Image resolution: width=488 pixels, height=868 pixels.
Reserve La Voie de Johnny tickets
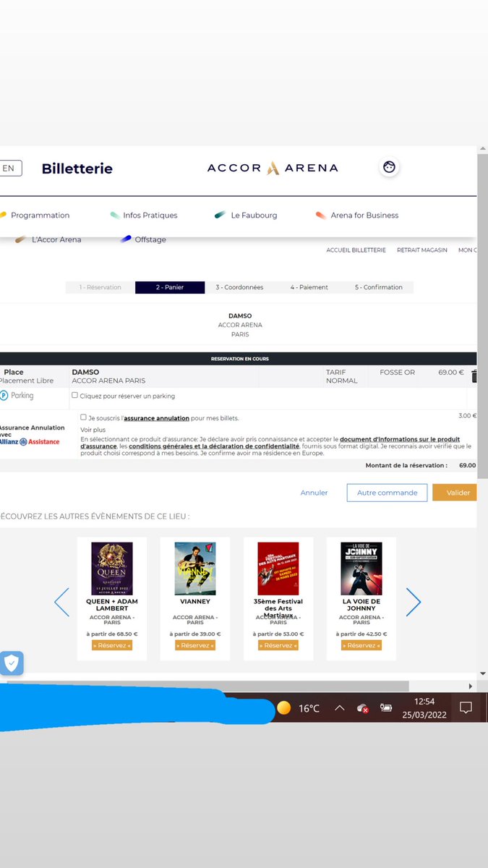coord(361,645)
